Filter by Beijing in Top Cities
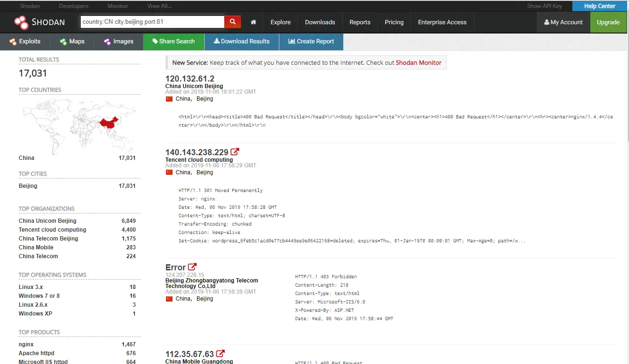This screenshot has height=364, width=629. [x=28, y=186]
